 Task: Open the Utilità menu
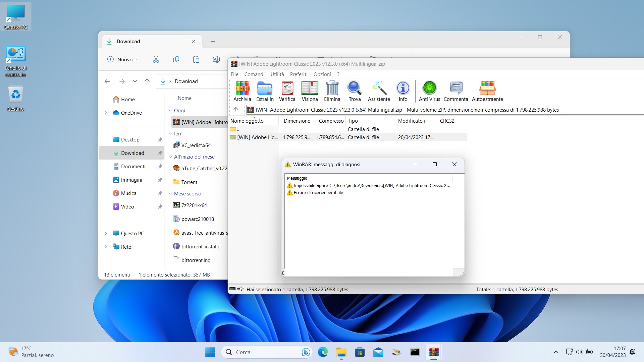[x=277, y=74]
